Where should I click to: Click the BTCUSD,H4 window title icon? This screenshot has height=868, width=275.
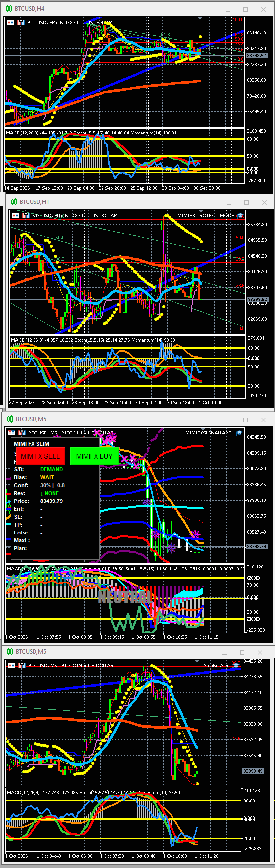coord(9,9)
